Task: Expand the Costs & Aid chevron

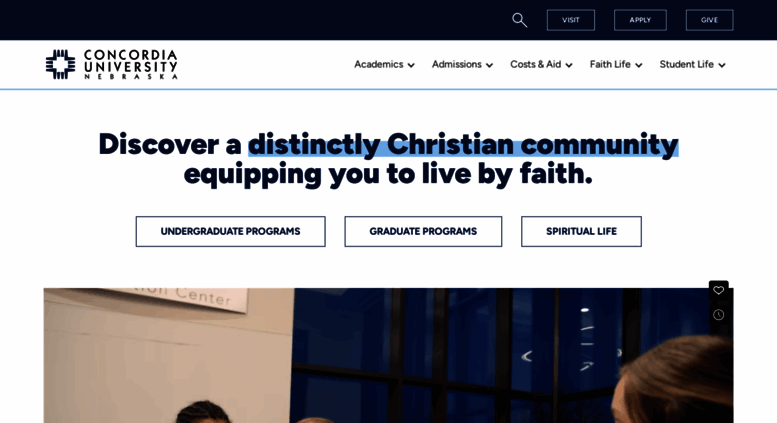Action: click(x=569, y=65)
